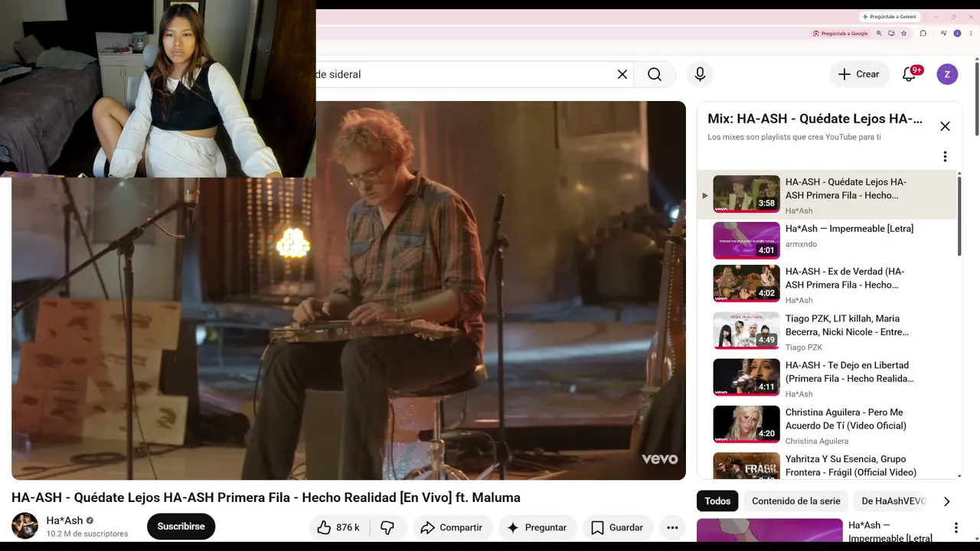Screen dimensions: 980x551
Task: Play Tiago PZK Entre Nosotros playlist item
Action: click(x=827, y=331)
